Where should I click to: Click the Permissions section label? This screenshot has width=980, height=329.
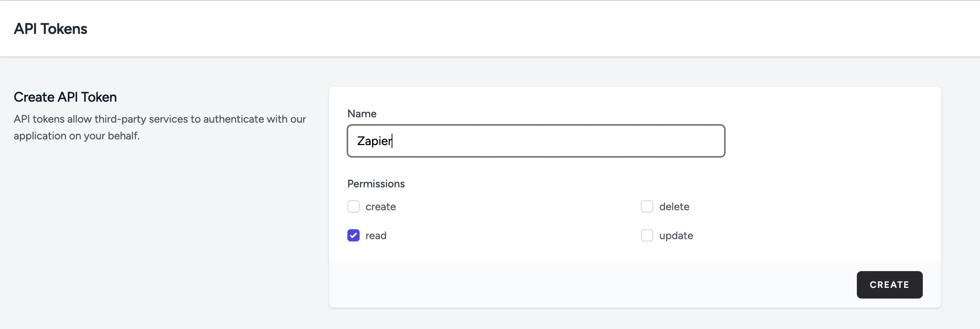point(376,184)
